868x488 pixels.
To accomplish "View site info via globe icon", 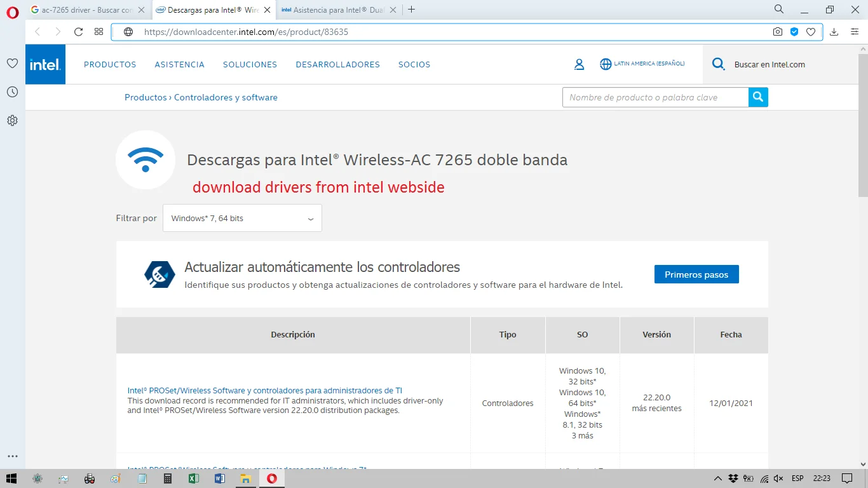I will click(x=128, y=32).
